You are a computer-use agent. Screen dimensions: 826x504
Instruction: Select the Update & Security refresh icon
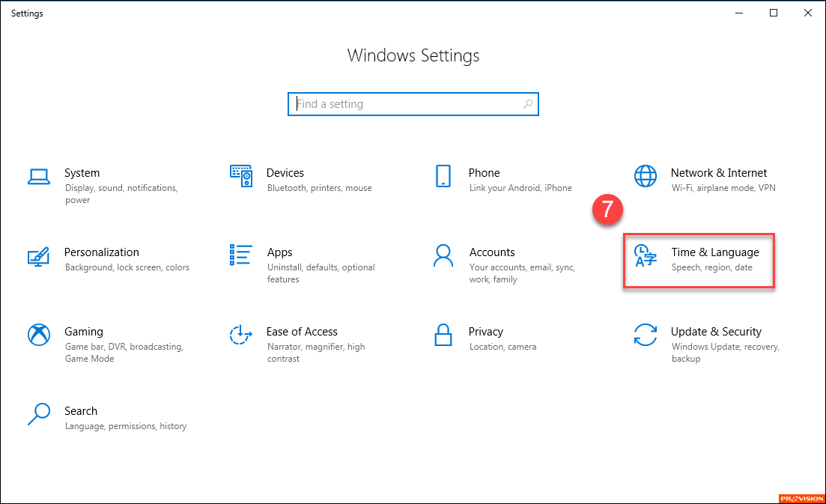(646, 335)
